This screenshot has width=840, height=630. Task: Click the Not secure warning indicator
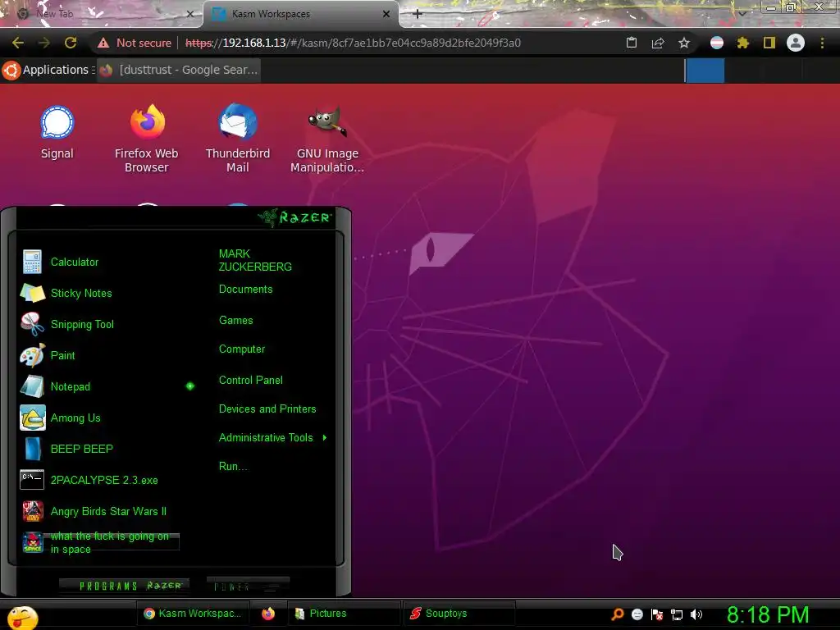click(x=135, y=43)
